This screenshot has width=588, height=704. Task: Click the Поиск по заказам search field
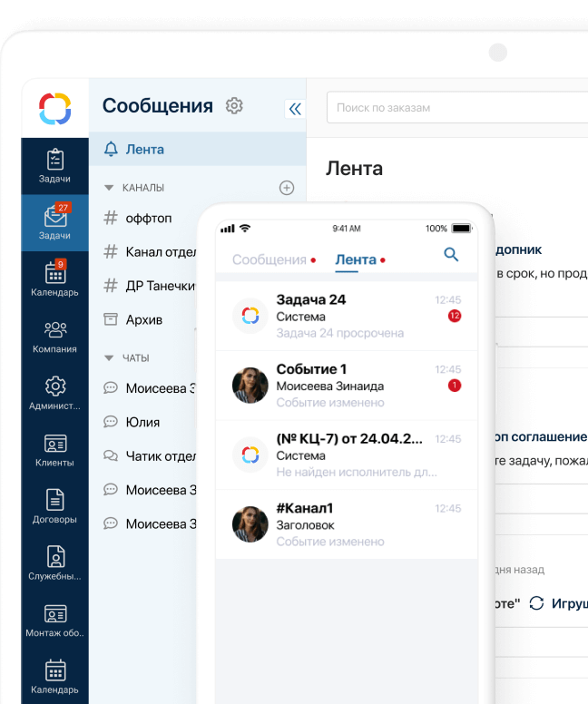pos(457,107)
